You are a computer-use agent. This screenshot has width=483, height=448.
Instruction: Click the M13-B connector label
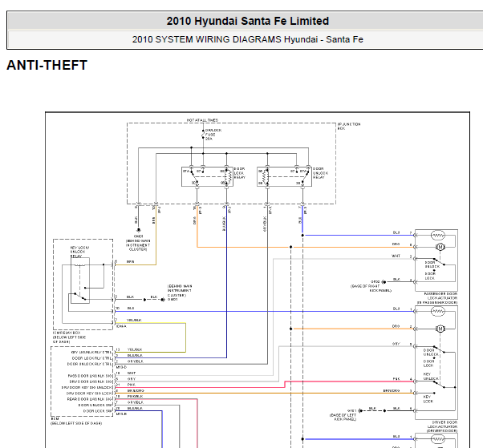click(121, 414)
